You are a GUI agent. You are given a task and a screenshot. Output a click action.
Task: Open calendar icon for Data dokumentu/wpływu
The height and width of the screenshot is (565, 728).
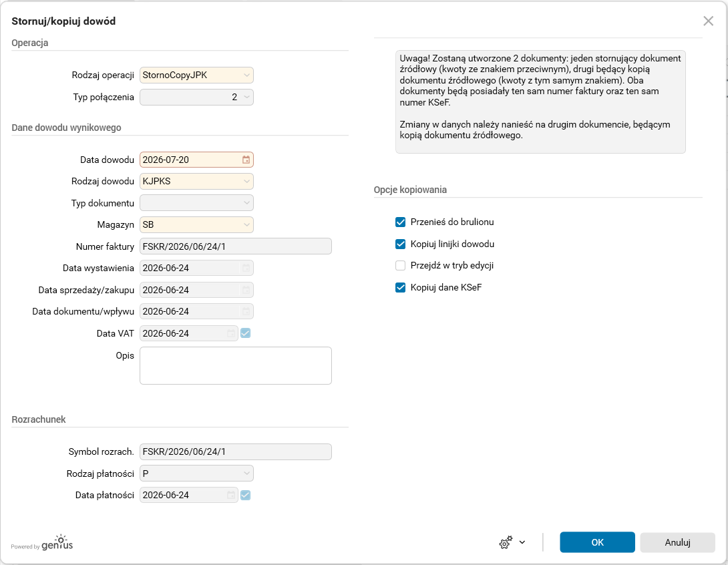click(x=246, y=311)
